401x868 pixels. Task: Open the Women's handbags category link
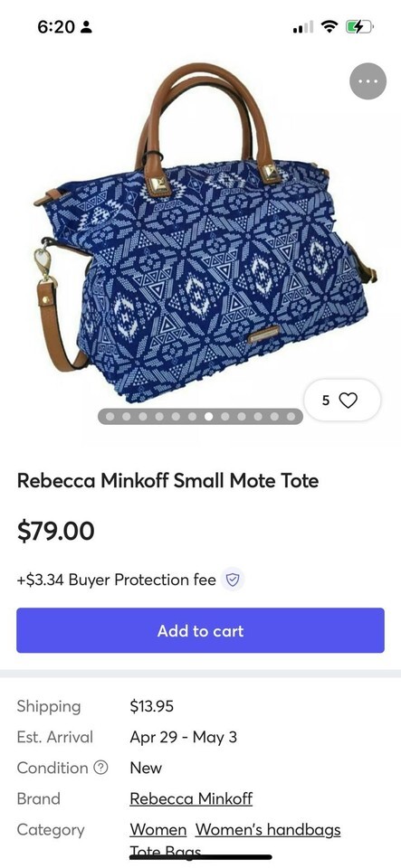click(268, 830)
